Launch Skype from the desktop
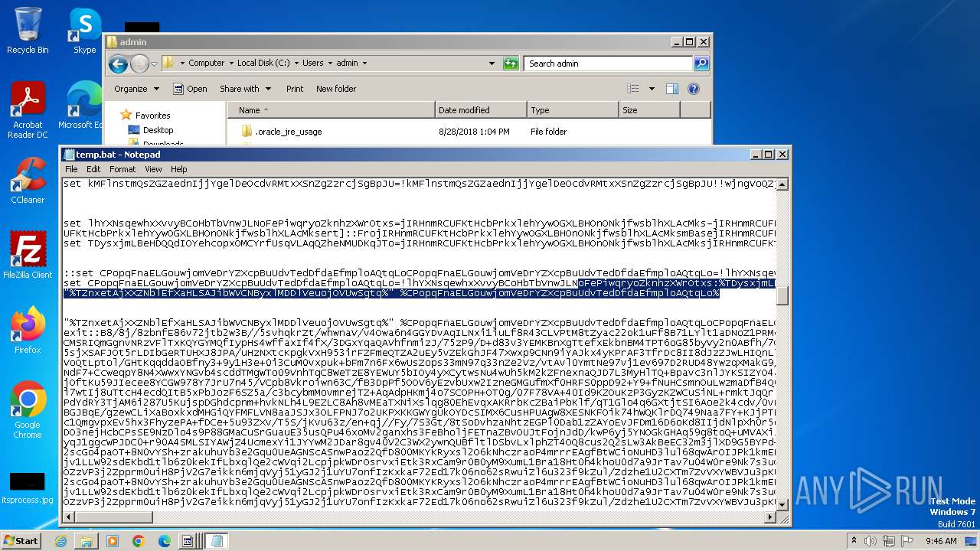 84,31
